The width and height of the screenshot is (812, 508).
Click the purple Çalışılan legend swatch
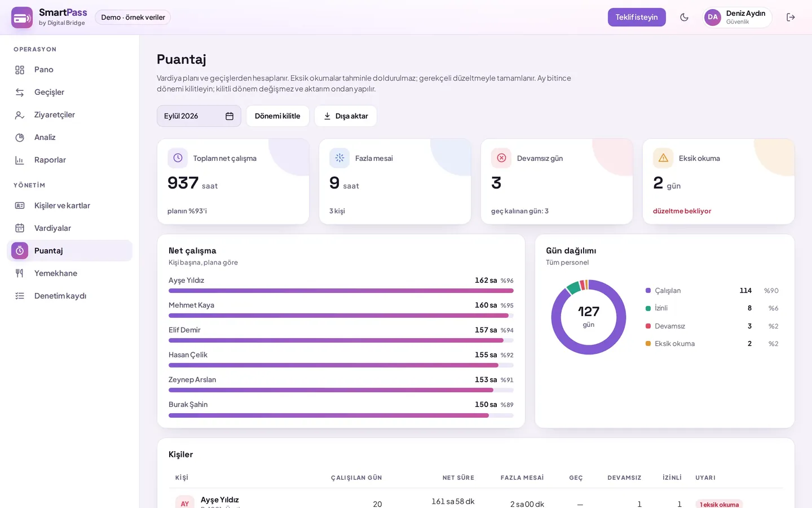pos(648,291)
